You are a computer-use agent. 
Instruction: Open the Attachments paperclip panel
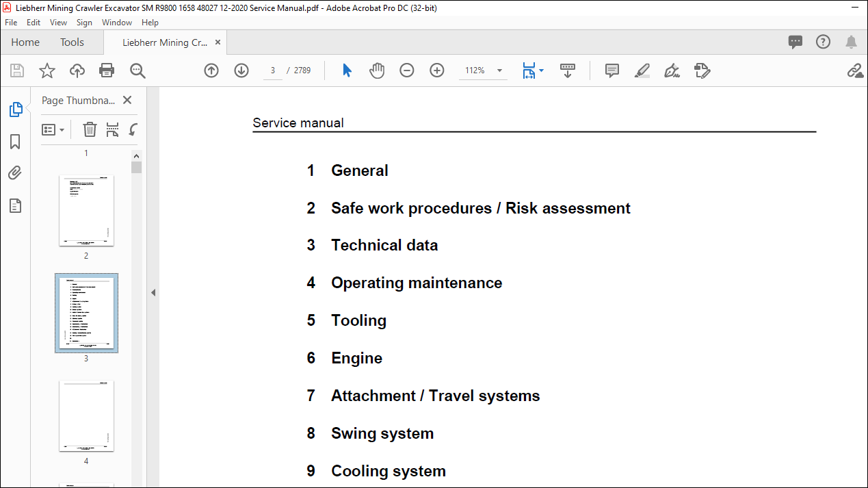pos(15,173)
